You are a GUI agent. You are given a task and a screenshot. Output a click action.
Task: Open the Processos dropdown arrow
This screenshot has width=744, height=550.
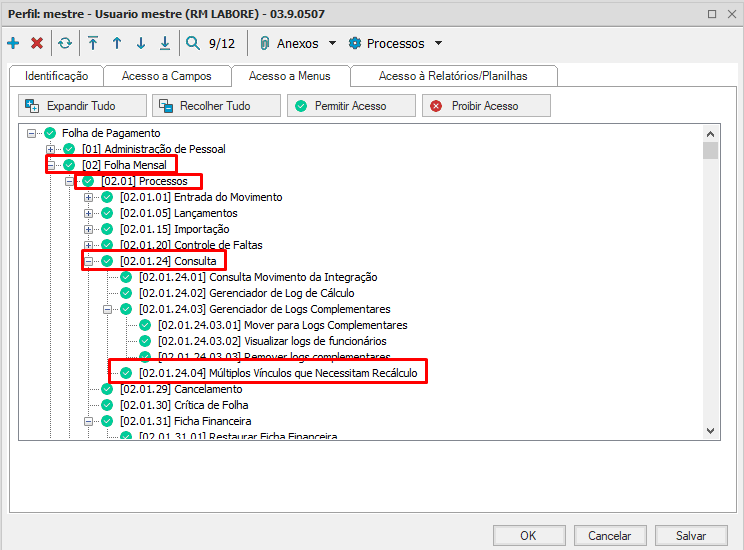(438, 43)
